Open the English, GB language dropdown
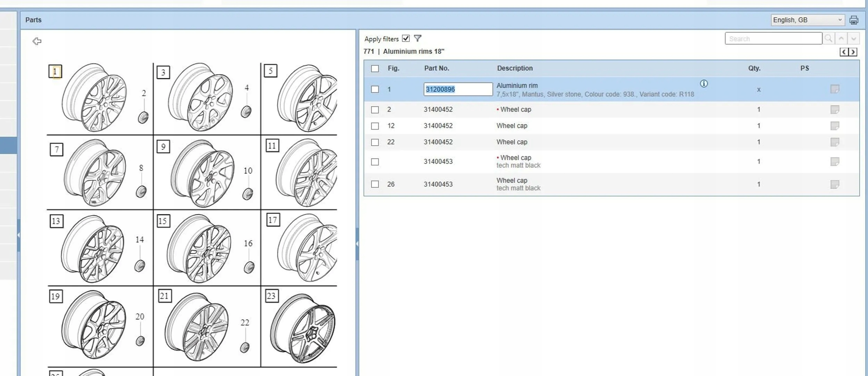868x376 pixels. point(808,20)
